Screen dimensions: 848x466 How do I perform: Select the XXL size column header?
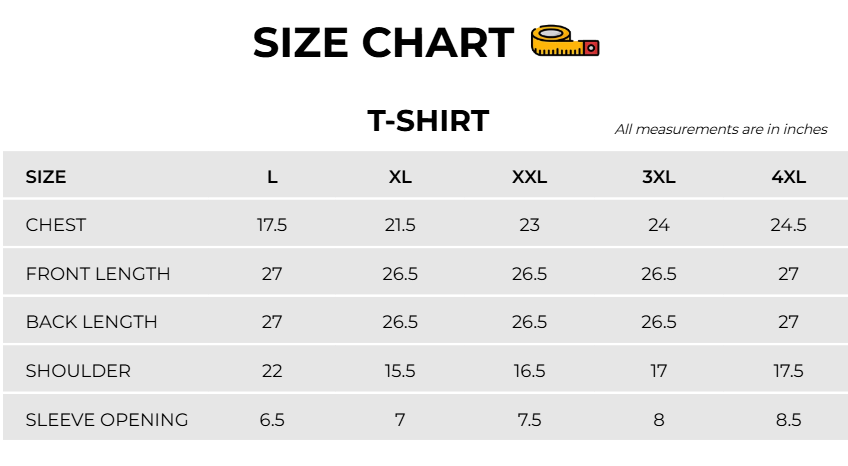(x=529, y=177)
